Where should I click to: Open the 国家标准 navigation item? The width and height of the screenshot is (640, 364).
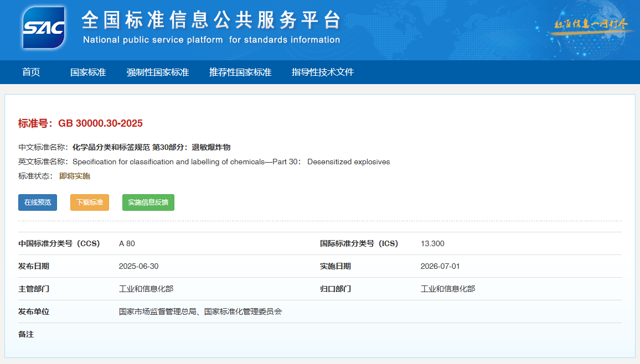point(88,72)
